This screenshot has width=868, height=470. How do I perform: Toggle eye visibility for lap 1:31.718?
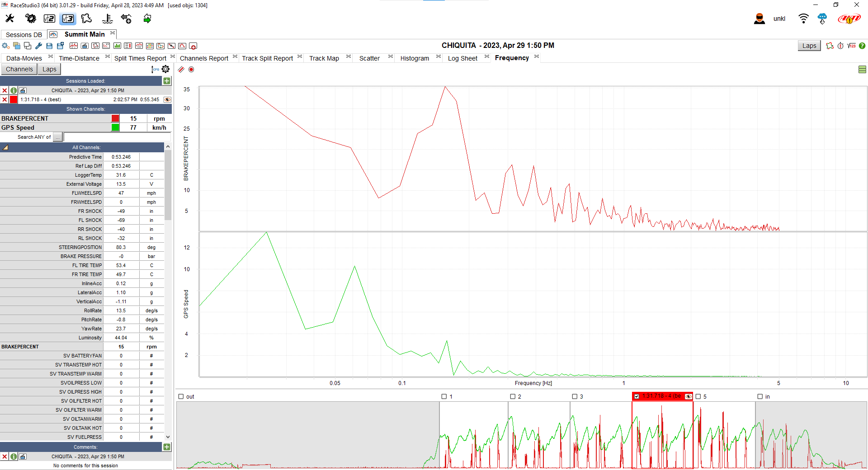tap(167, 99)
